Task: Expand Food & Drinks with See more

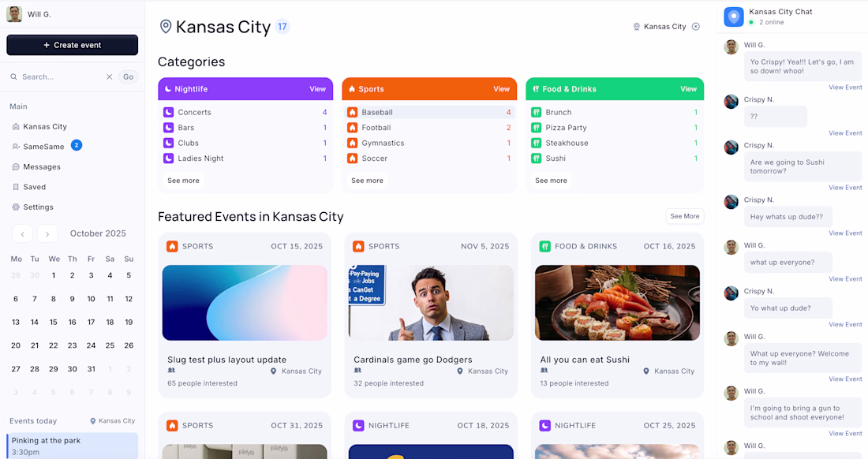Action: (x=551, y=181)
